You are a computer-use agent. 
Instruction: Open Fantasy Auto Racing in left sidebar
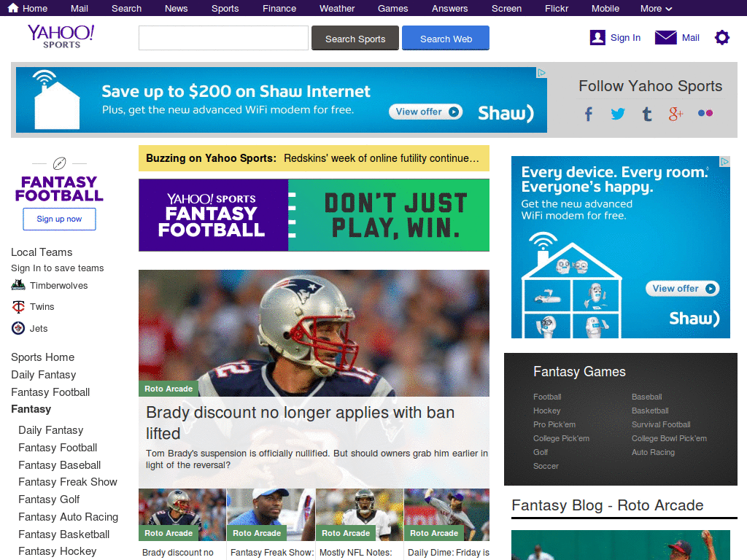point(68,517)
